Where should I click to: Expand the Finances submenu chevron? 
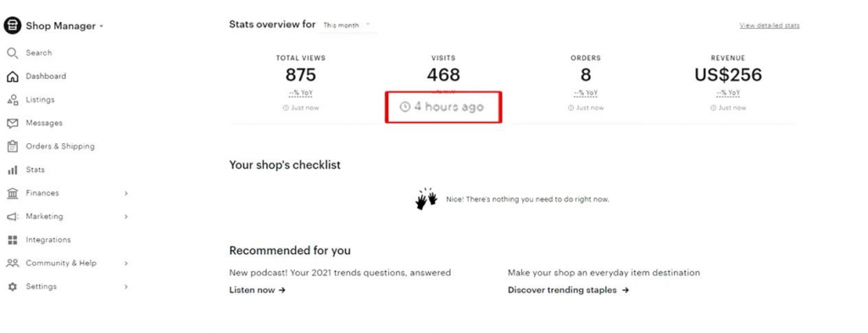126,193
